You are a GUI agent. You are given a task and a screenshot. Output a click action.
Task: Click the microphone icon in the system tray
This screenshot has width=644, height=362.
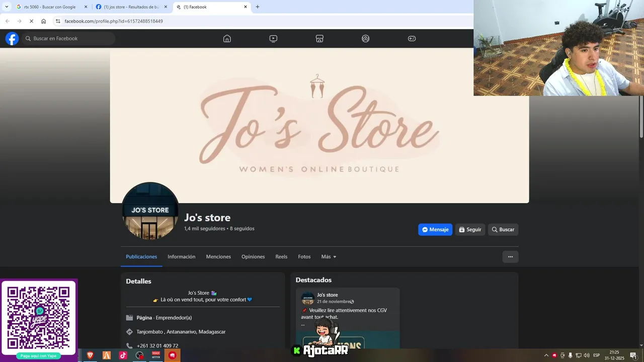571,355
